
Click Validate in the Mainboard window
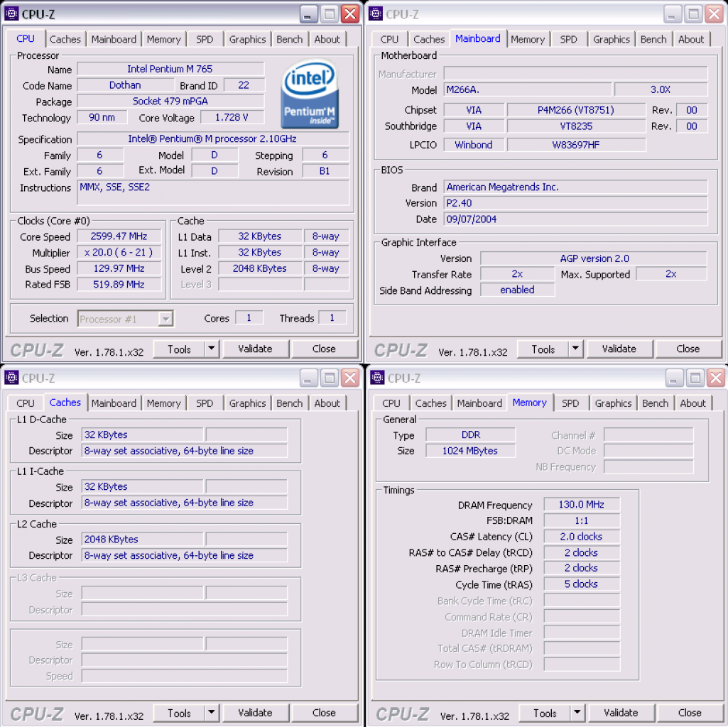click(x=619, y=349)
